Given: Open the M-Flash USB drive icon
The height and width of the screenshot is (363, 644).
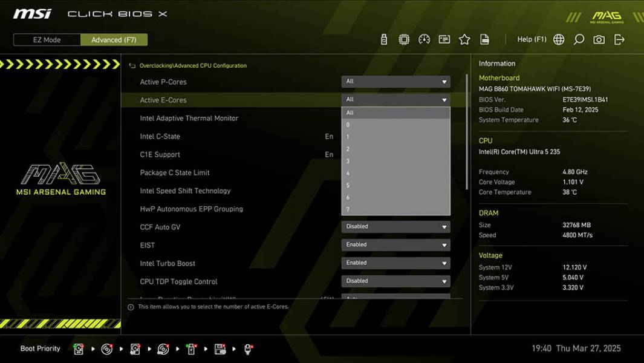Looking at the screenshot, I should (x=383, y=39).
